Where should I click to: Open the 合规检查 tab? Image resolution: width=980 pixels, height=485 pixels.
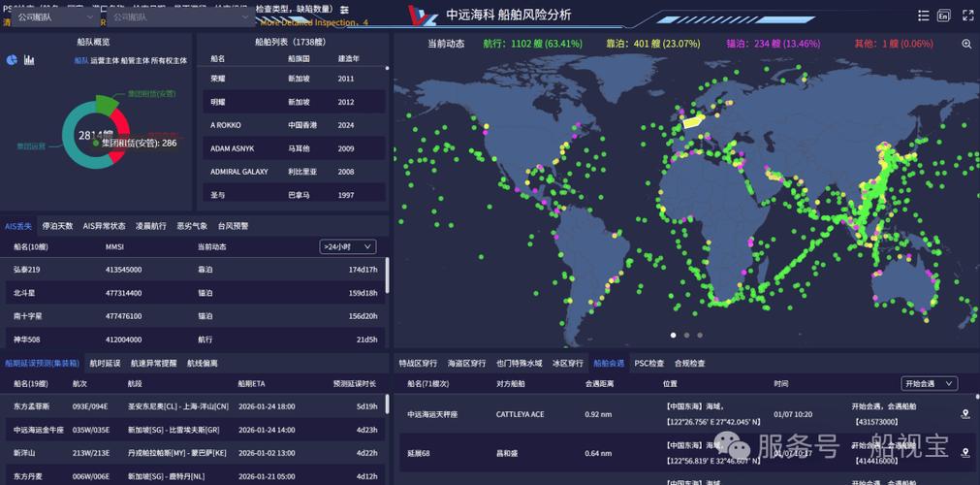[690, 363]
